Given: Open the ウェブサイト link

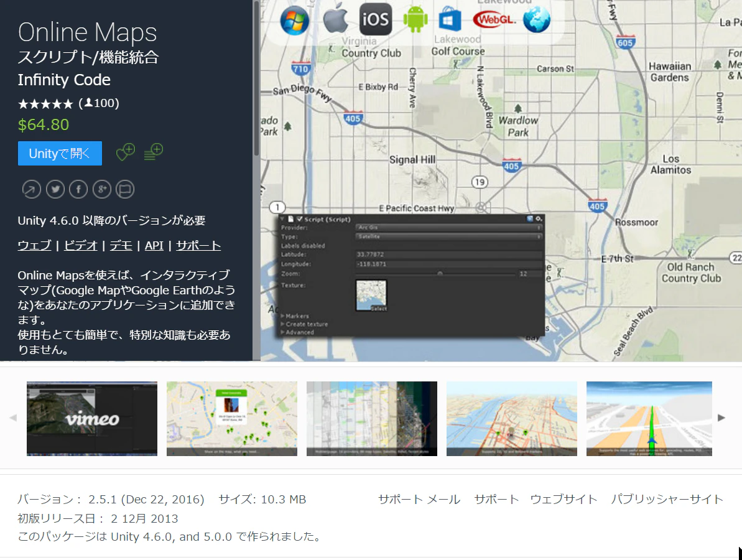Looking at the screenshot, I should pyautogui.click(x=564, y=500).
